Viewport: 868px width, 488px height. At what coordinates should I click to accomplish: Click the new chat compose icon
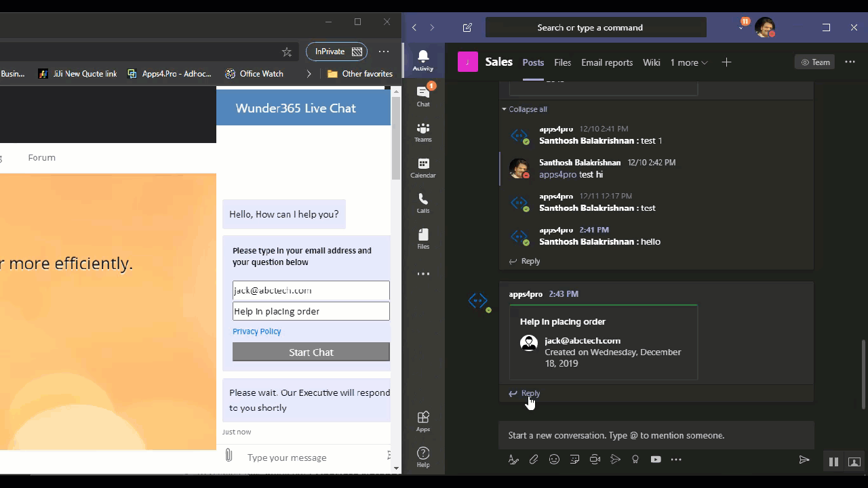click(x=467, y=28)
